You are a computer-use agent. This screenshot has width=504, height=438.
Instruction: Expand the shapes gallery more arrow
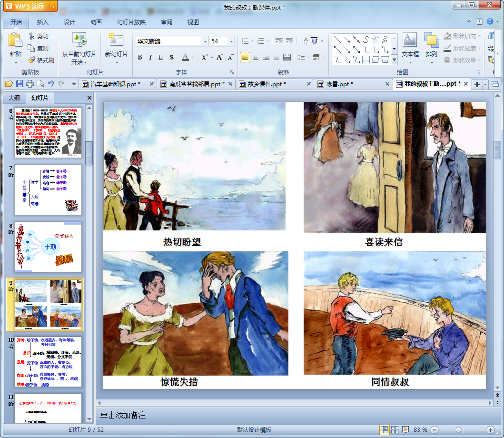click(x=394, y=60)
